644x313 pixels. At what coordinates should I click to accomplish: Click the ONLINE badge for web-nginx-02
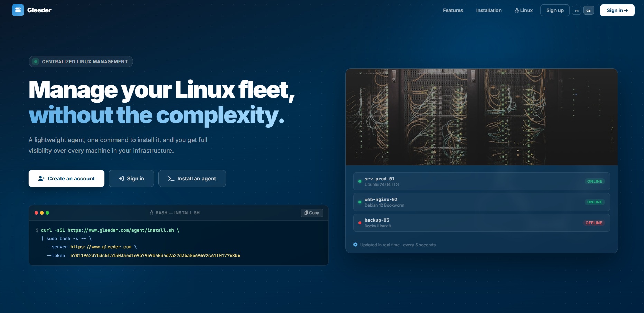click(x=595, y=202)
